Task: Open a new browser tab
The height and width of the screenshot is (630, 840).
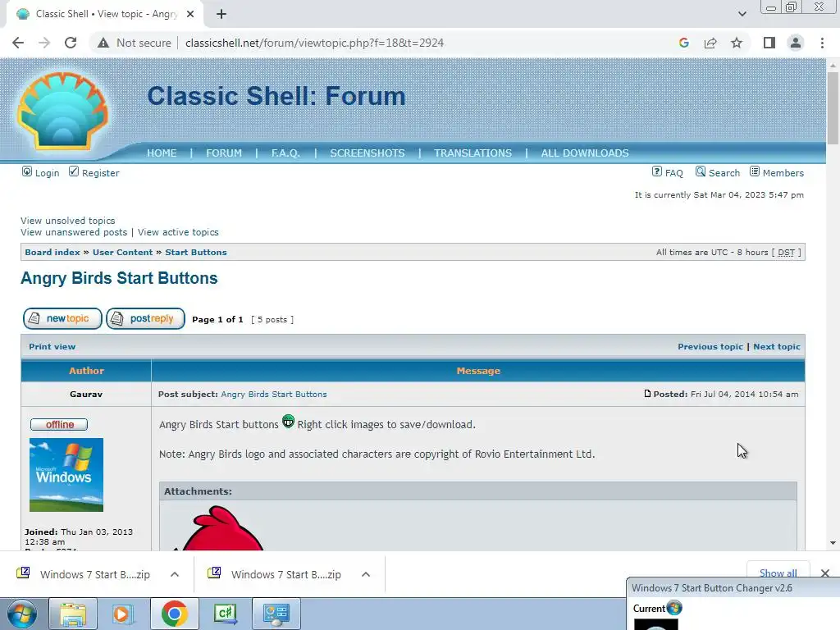Action: [x=221, y=14]
